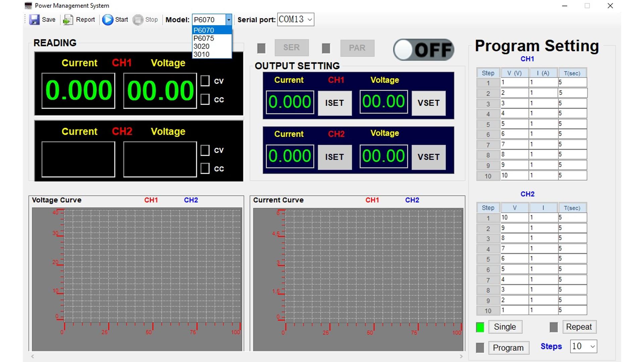Click the gray indicator beside PAR
Viewport: 644px width, 362px height.
click(326, 48)
